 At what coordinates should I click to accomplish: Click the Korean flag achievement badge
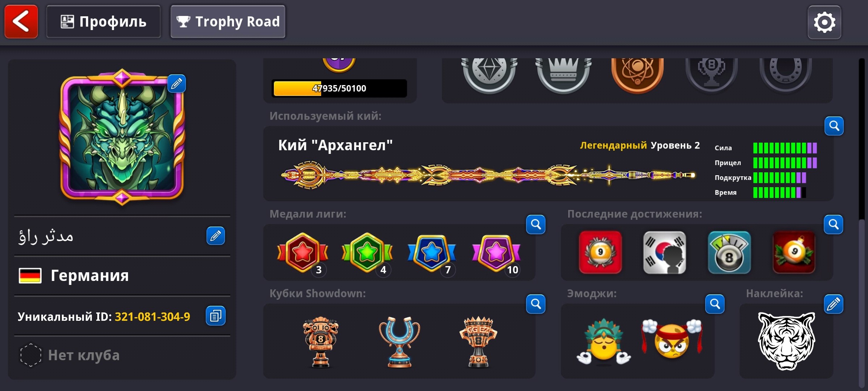tap(664, 252)
